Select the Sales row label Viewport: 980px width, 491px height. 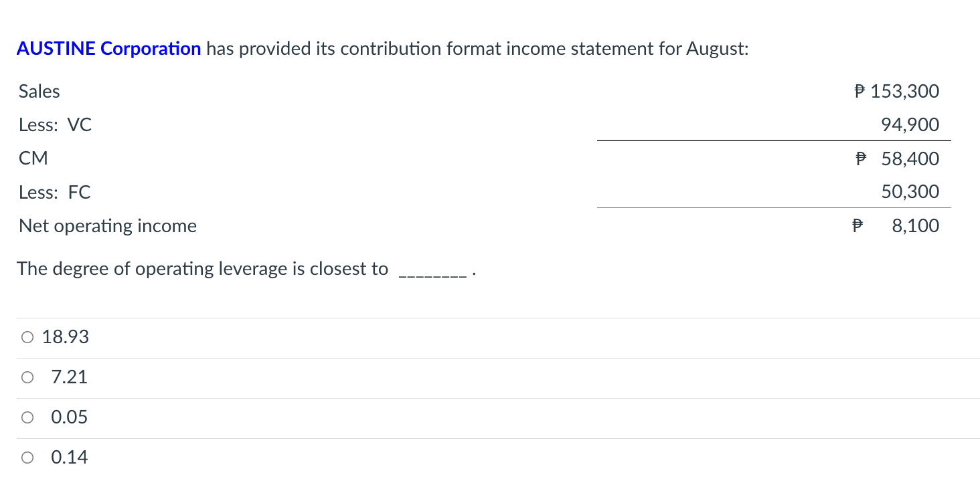[x=39, y=91]
